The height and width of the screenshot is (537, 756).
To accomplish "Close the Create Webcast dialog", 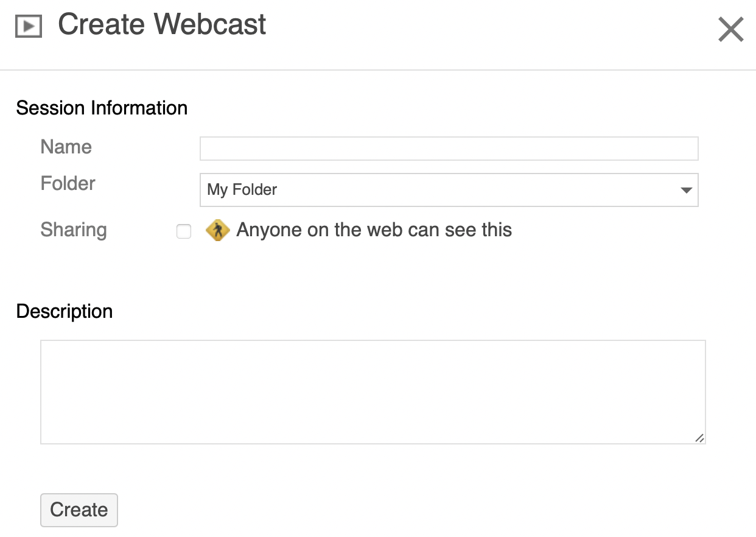I will (x=730, y=29).
